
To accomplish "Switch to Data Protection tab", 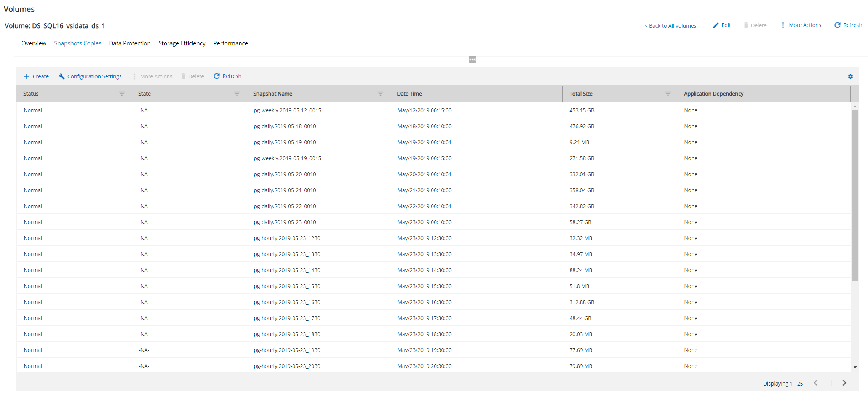I will (130, 43).
